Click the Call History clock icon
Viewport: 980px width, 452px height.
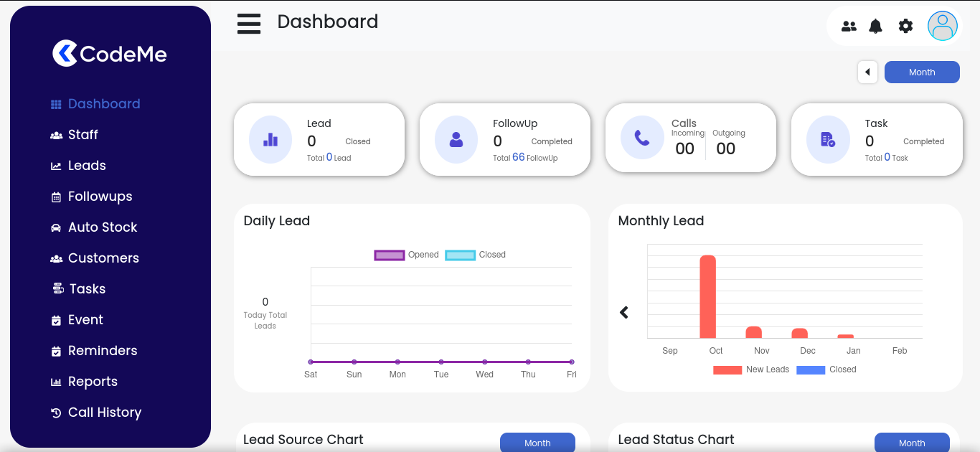56,413
